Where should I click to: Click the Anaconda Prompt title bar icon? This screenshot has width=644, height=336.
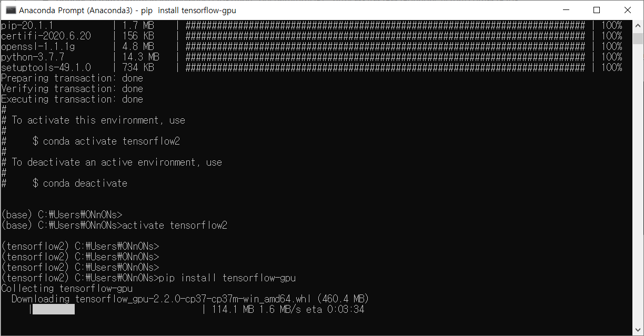(x=11, y=10)
